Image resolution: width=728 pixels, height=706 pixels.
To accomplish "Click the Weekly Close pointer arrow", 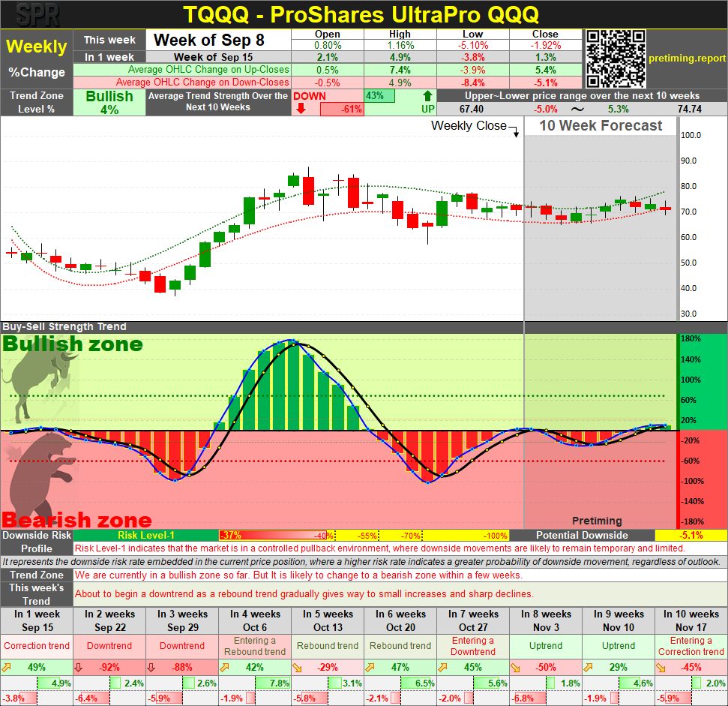I will [x=516, y=133].
